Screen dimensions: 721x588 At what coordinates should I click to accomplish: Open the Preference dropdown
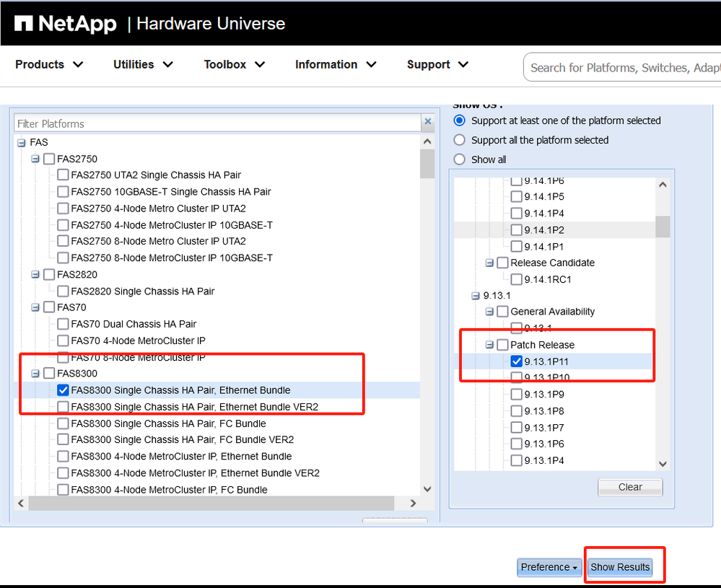tap(549, 567)
